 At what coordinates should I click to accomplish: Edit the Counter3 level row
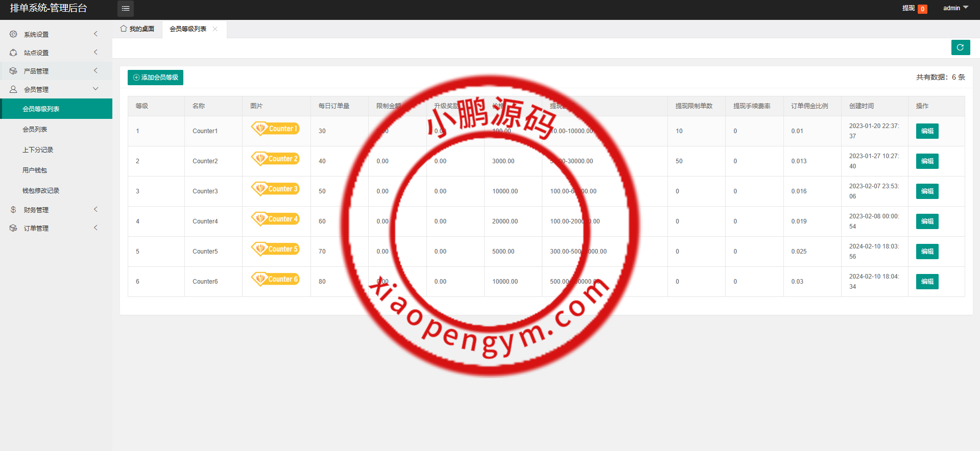927,191
